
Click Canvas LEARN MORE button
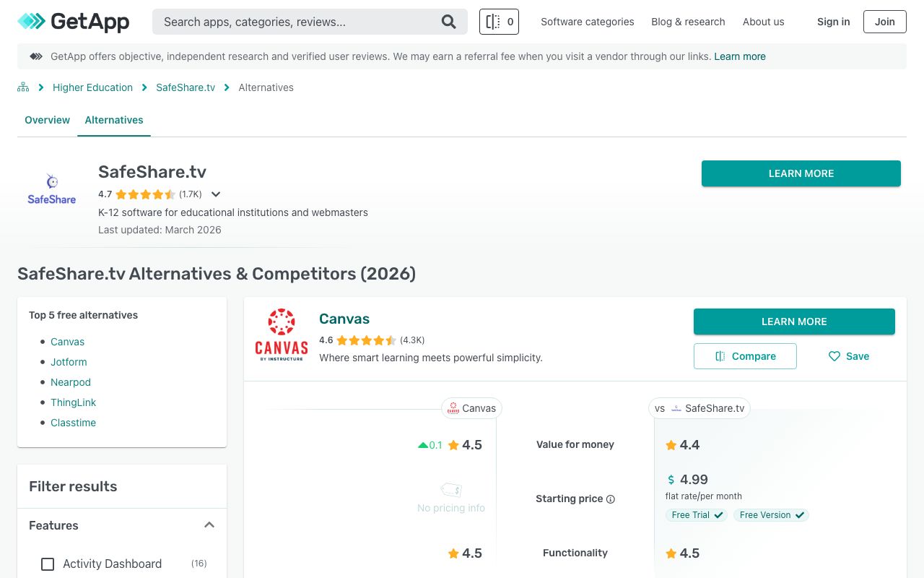794,322
